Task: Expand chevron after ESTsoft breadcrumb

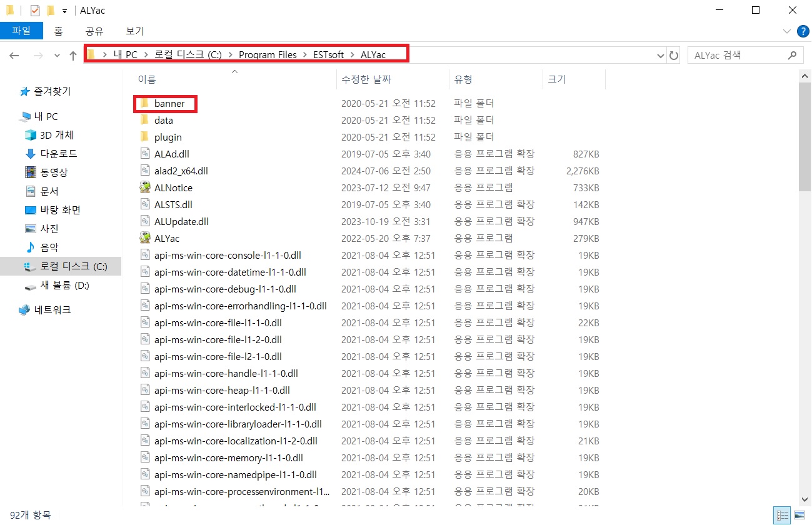Action: pos(353,54)
